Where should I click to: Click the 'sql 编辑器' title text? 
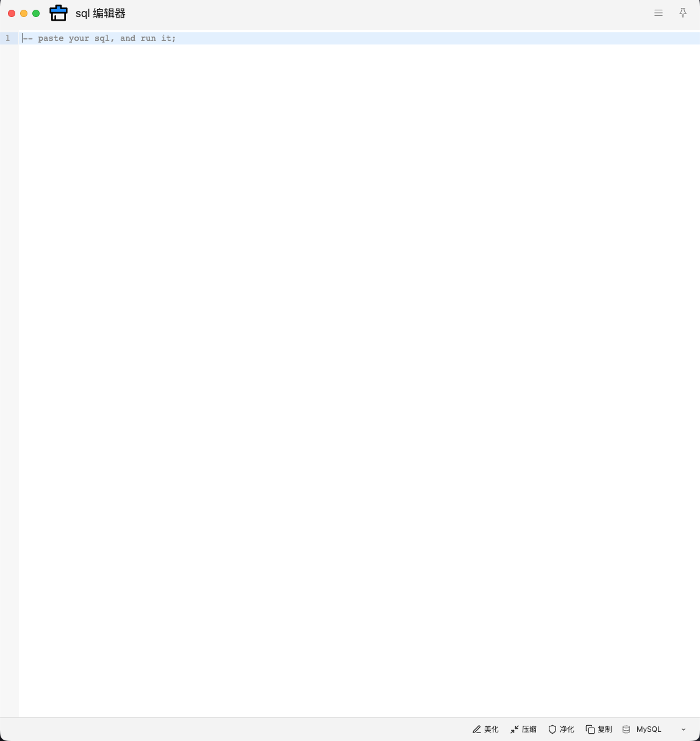[x=101, y=13]
